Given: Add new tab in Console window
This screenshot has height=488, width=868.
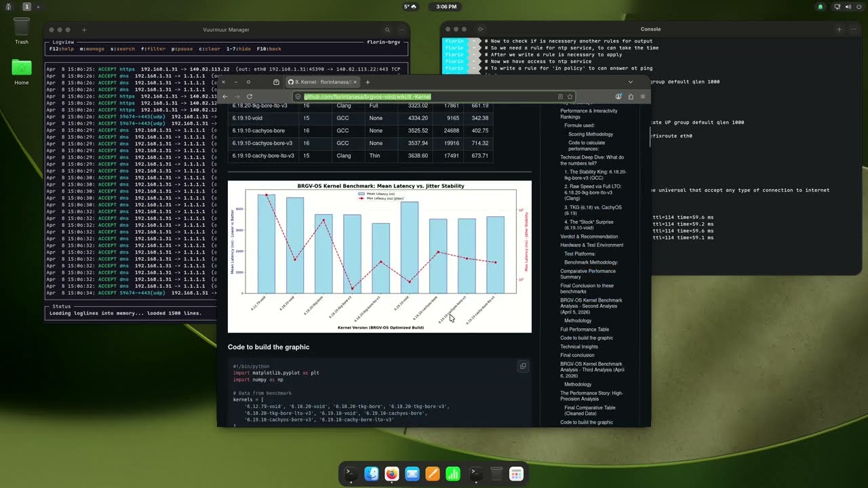Looking at the screenshot, I should (839, 29).
